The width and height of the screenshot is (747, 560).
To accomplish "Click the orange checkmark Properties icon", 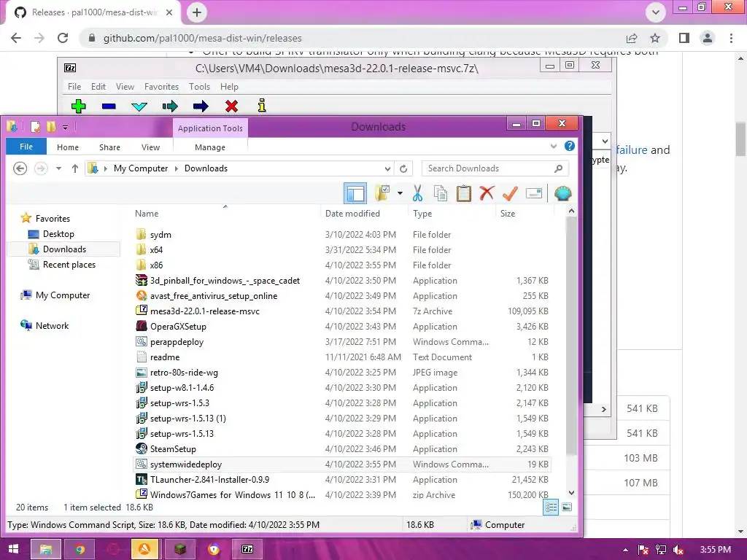I will 510,193.
